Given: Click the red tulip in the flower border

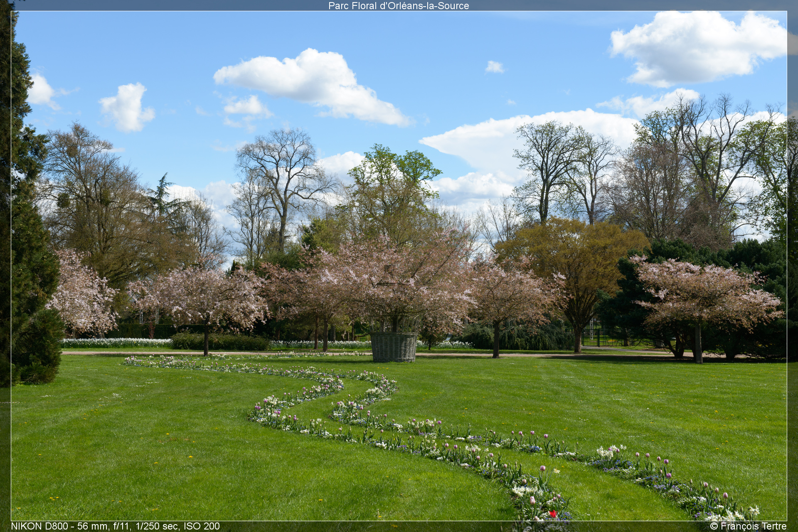Looking at the screenshot, I should tap(552, 514).
